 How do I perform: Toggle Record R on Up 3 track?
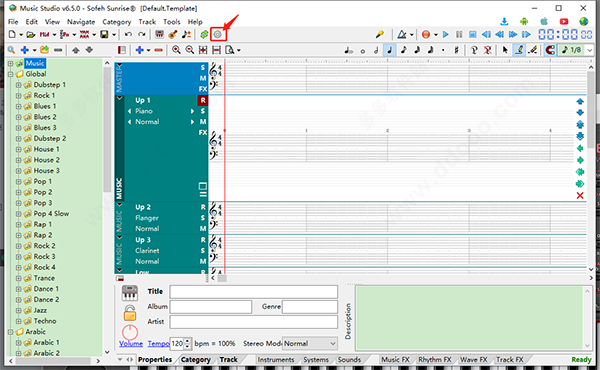tap(203, 240)
